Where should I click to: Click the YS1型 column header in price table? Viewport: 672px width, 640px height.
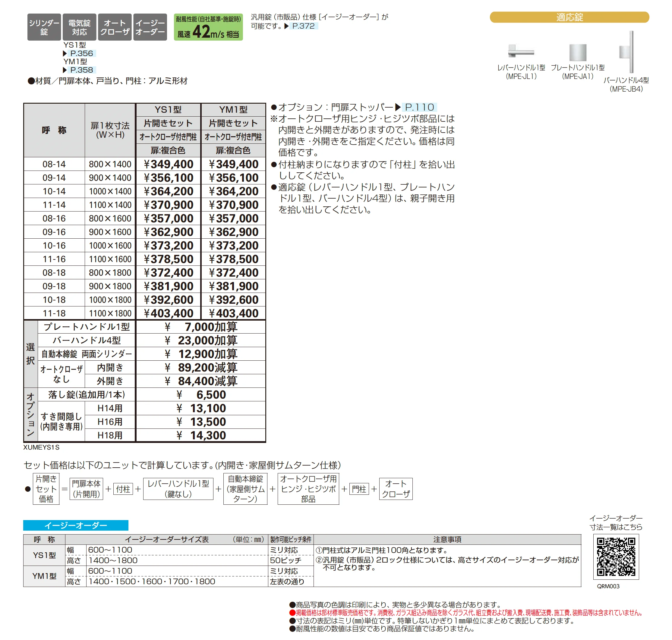168,109
